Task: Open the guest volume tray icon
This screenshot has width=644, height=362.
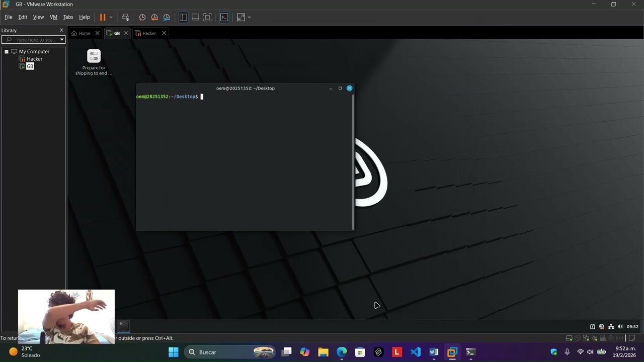Action: click(620, 326)
